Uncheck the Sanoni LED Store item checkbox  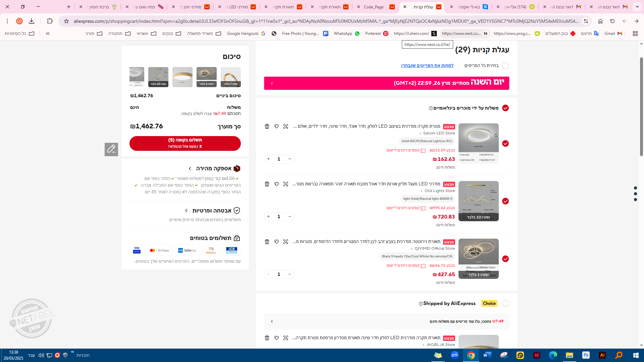coord(505,143)
